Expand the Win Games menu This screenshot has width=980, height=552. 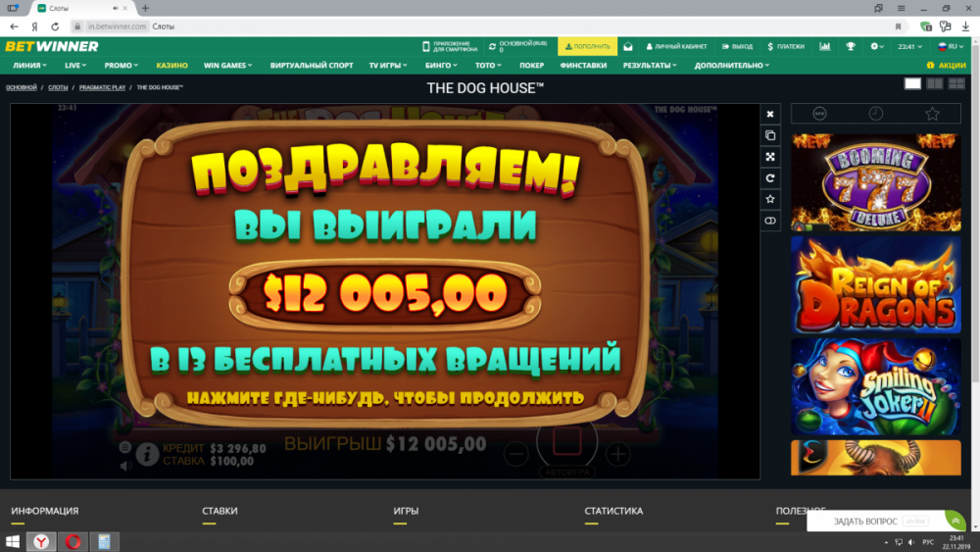click(x=227, y=65)
